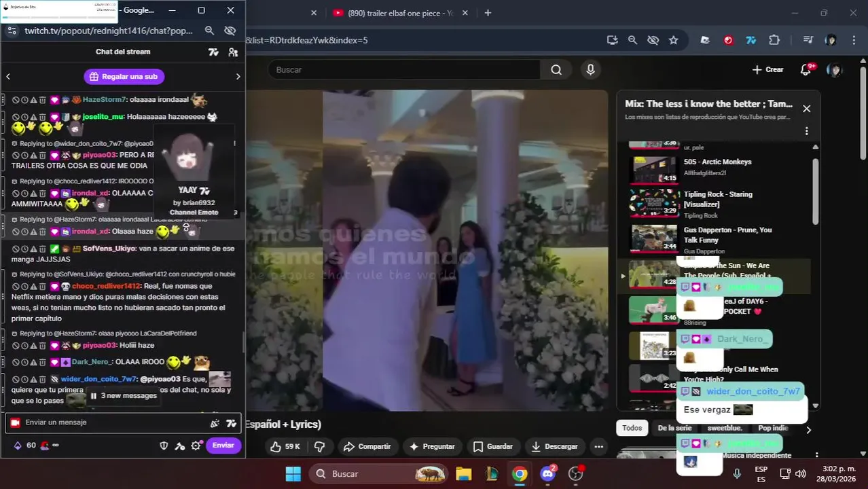Open mix playlist three-dot options menu
Viewport: 868px width, 489px height.
(806, 131)
